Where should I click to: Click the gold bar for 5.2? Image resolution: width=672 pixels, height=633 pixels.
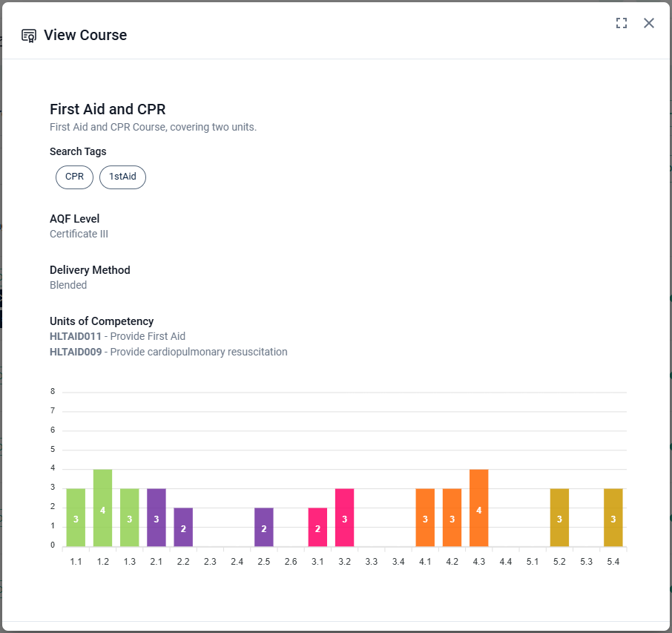point(559,518)
